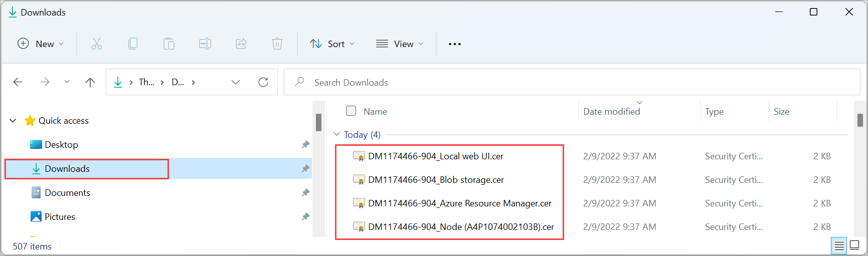Viewport: 868px width, 256px height.
Task: Refresh the Downloads folder
Action: pos(263,82)
